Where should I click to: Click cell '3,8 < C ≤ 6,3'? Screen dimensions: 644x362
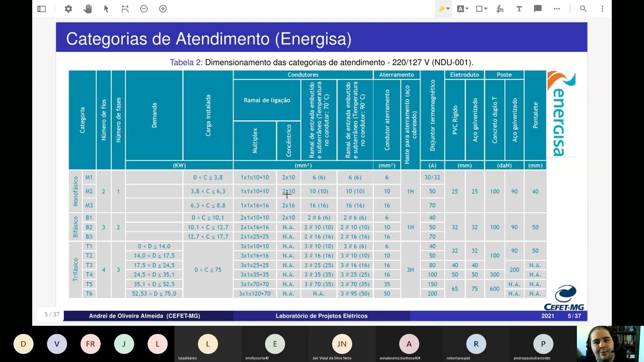coord(208,191)
